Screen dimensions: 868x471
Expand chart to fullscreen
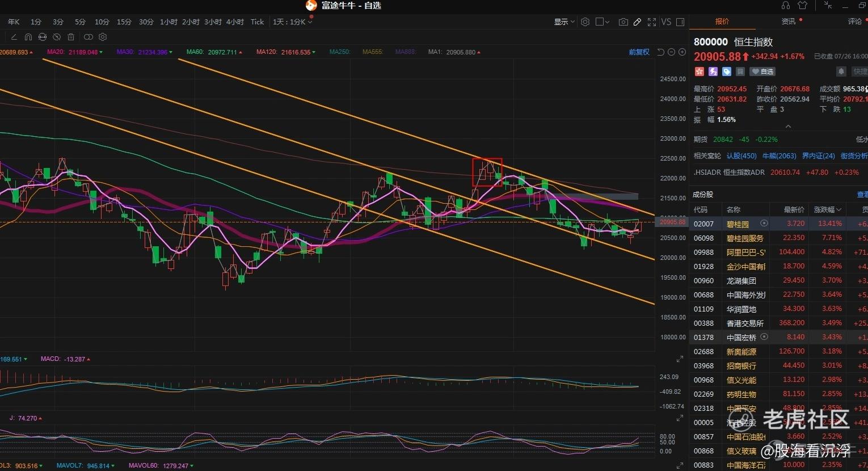point(652,22)
